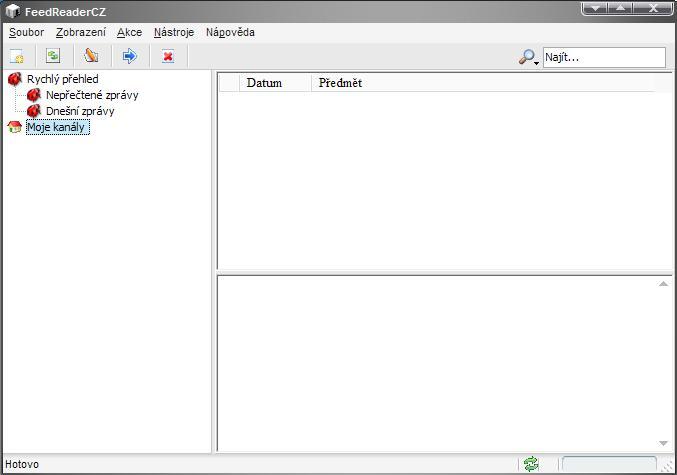Click the pencil edit toolbar icon

click(x=91, y=57)
